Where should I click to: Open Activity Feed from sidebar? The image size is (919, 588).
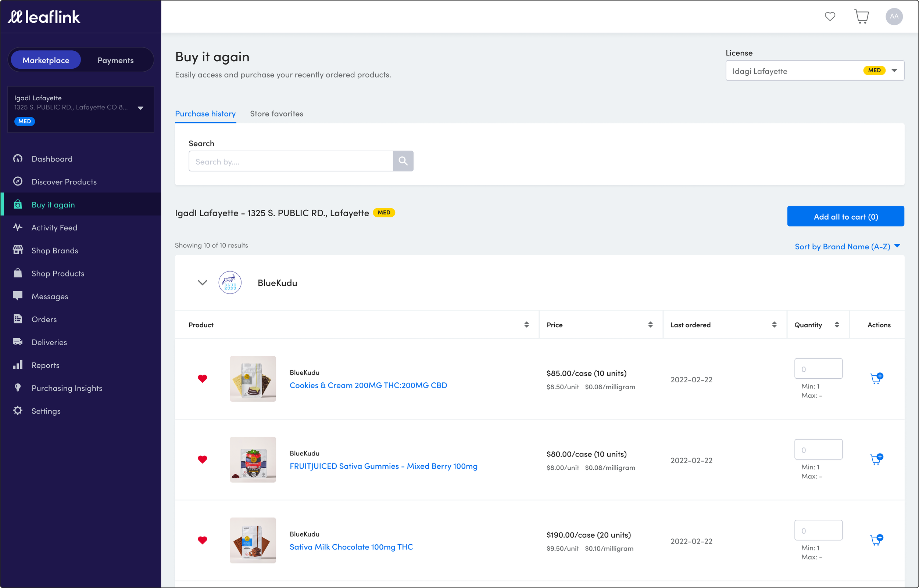pos(54,228)
